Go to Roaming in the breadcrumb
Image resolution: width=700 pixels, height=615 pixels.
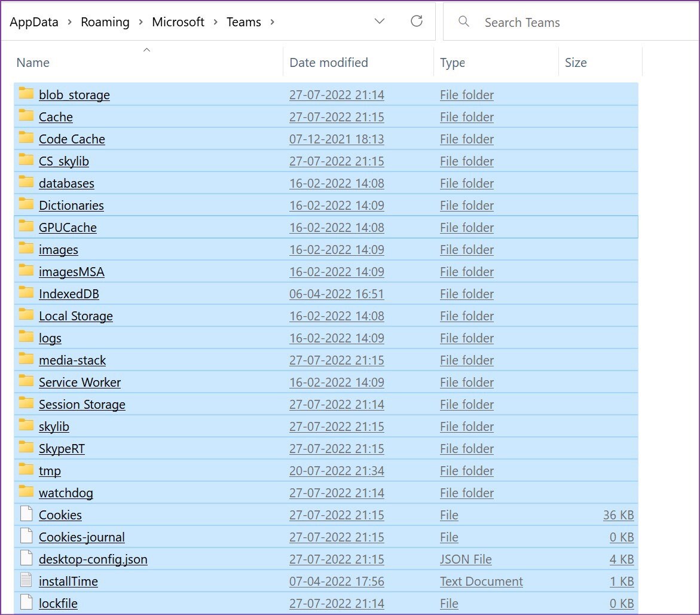point(105,22)
